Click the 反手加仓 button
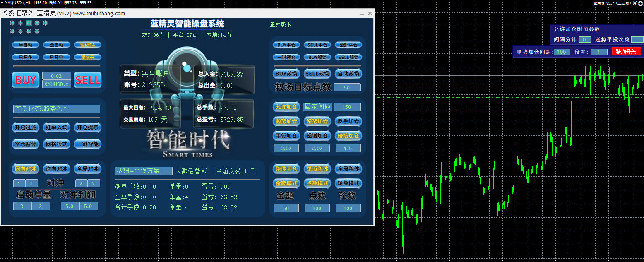The height and width of the screenshot is (262, 644). 348,121
